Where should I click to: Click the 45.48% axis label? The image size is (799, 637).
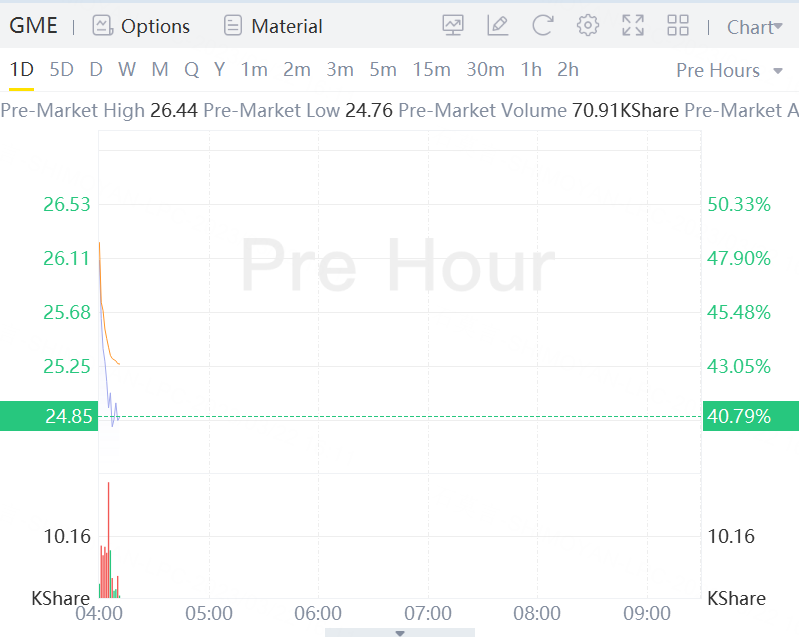coord(739,312)
